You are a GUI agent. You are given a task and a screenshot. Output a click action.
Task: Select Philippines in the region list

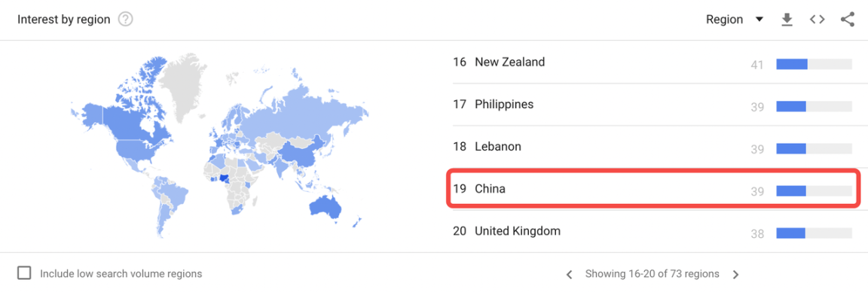652,105
